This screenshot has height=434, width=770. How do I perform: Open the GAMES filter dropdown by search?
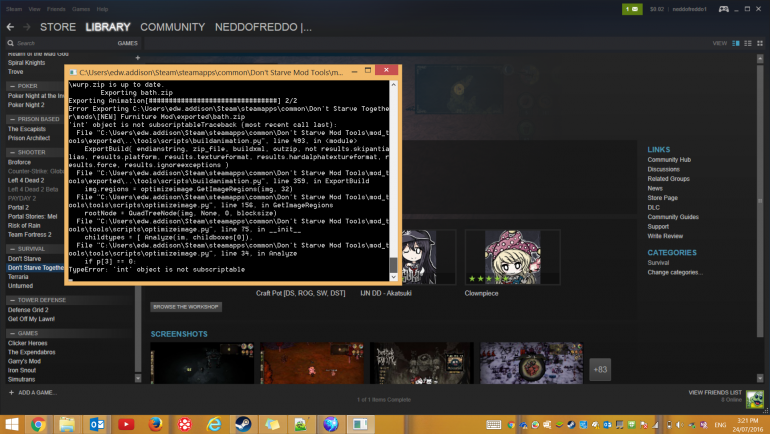127,43
